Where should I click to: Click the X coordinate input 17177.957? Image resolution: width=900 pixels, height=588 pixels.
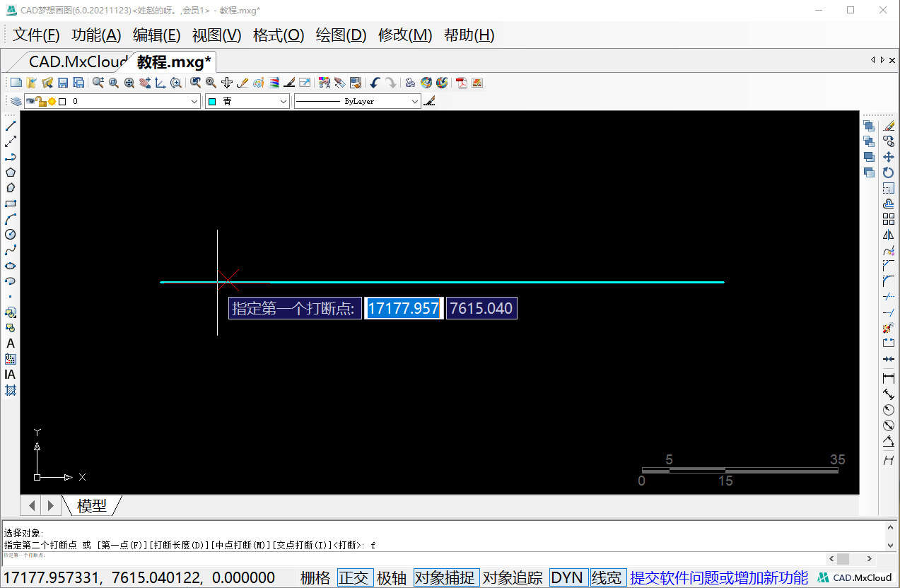pos(404,308)
